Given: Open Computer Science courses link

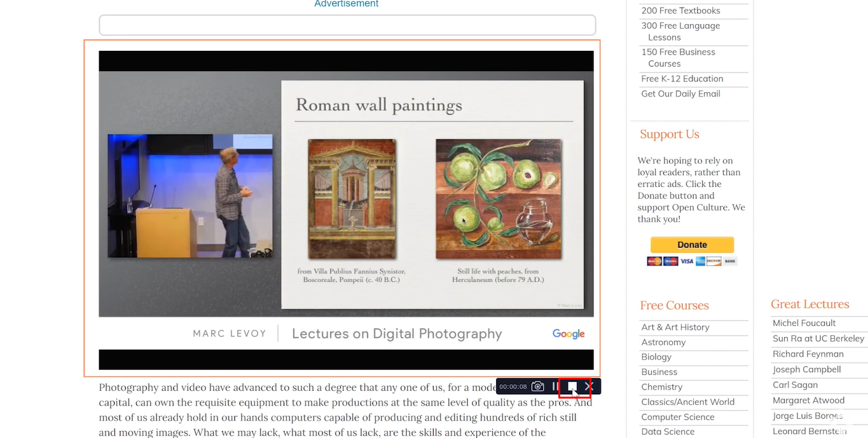Looking at the screenshot, I should [678, 417].
